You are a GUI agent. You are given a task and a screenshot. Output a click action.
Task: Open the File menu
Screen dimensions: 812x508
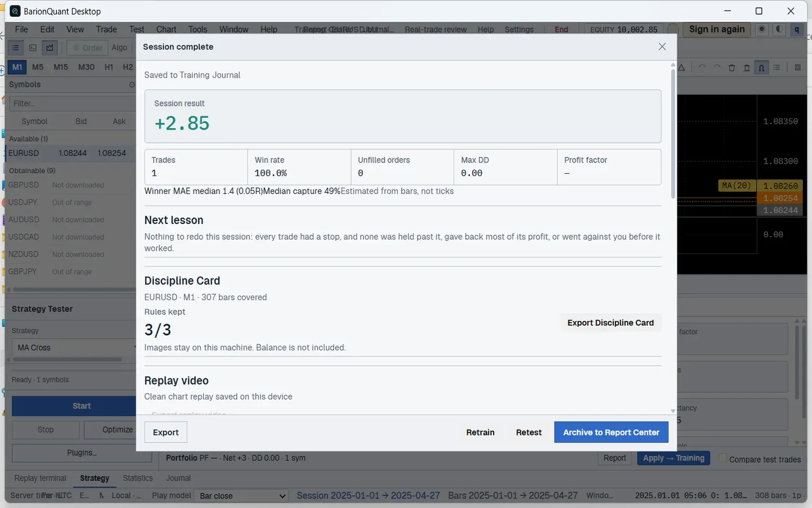(x=21, y=29)
